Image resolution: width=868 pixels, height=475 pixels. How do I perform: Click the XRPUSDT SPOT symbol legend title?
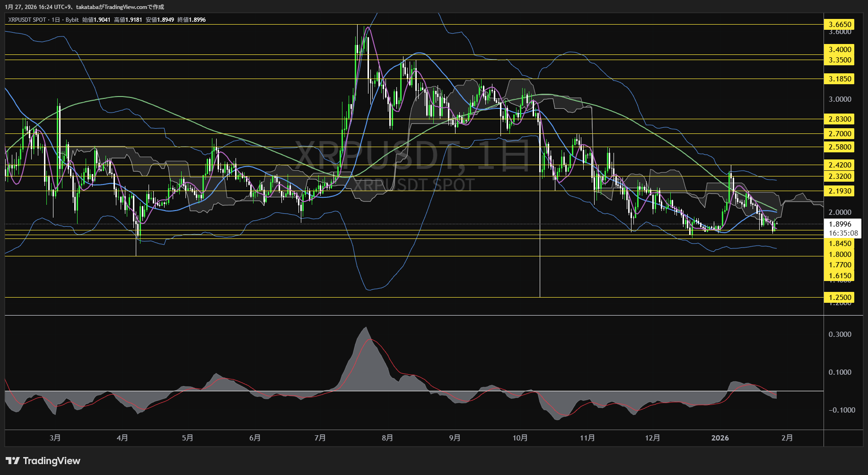pyautogui.click(x=27, y=20)
